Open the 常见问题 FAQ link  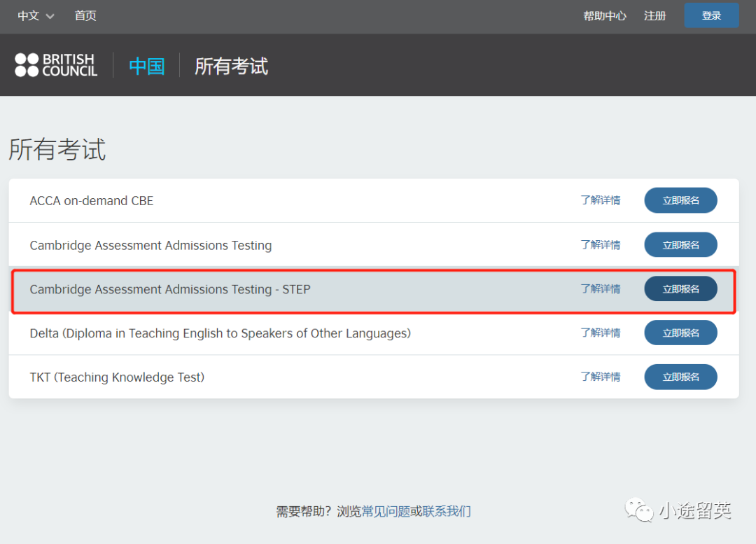(x=386, y=512)
